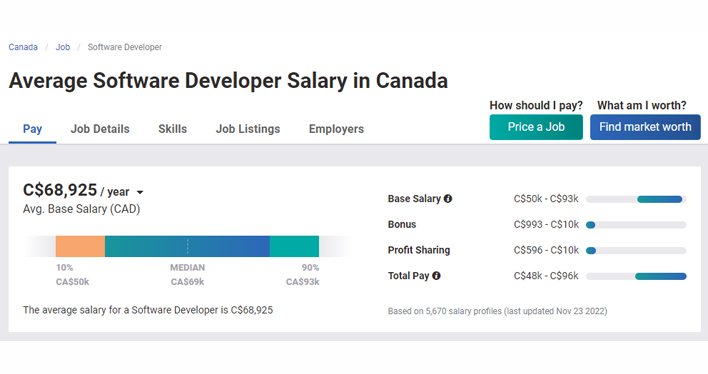The height and width of the screenshot is (374, 708).
Task: Click the C$68,925 average salary figure
Action: (60, 190)
